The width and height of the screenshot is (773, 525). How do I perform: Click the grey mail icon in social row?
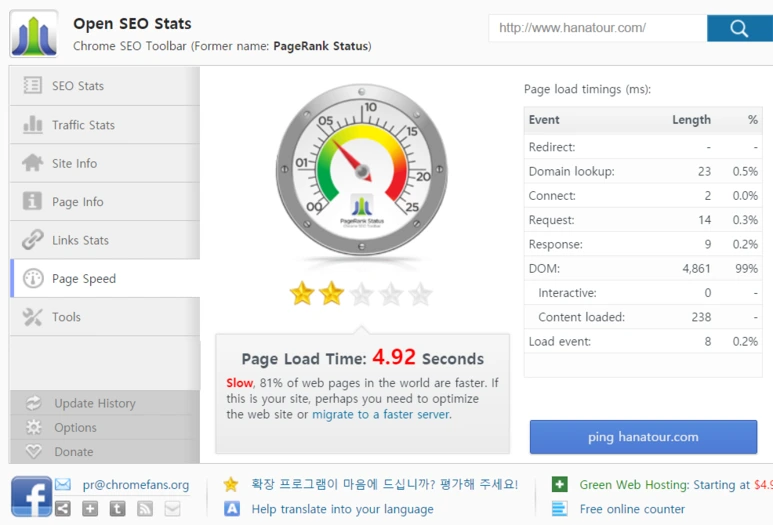[172, 508]
